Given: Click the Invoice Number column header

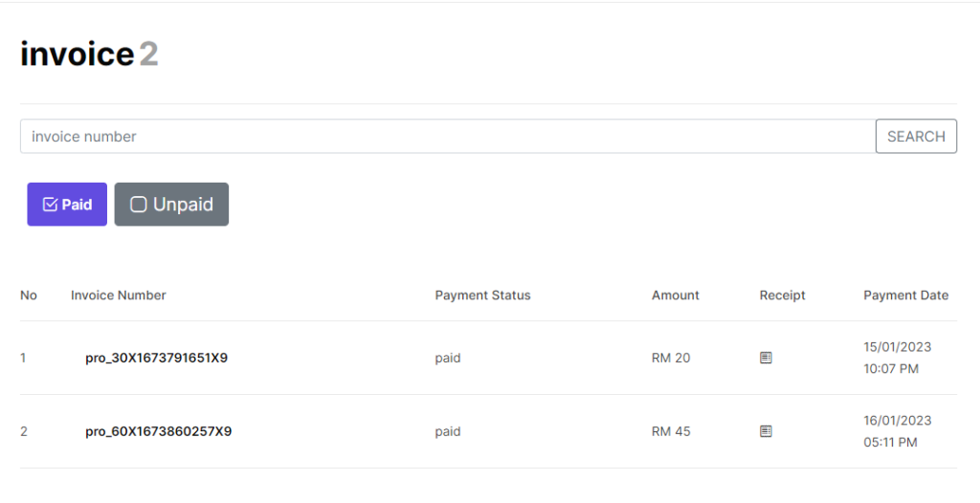Looking at the screenshot, I should coord(118,295).
